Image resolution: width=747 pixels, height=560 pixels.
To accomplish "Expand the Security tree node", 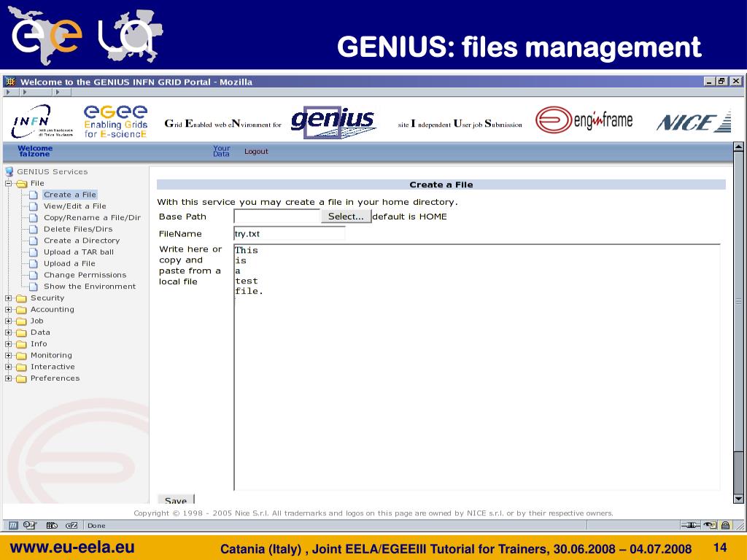I will (x=8, y=298).
